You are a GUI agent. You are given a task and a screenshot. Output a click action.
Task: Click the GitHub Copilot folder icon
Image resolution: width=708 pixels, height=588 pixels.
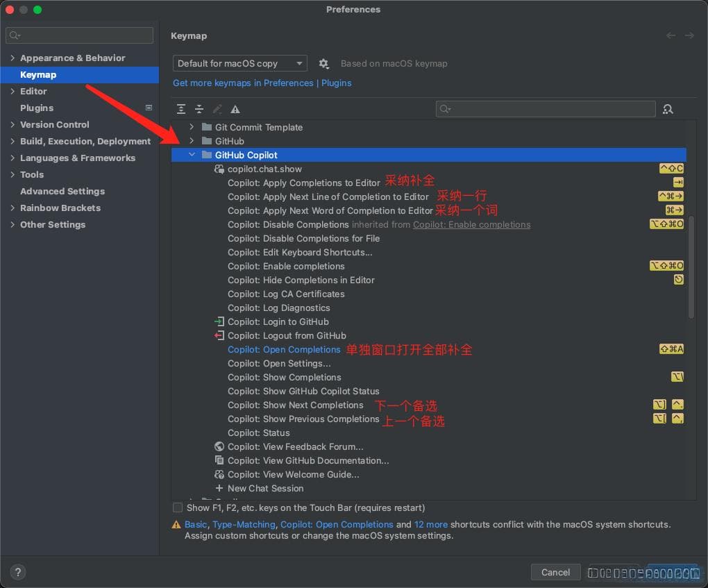tap(207, 155)
